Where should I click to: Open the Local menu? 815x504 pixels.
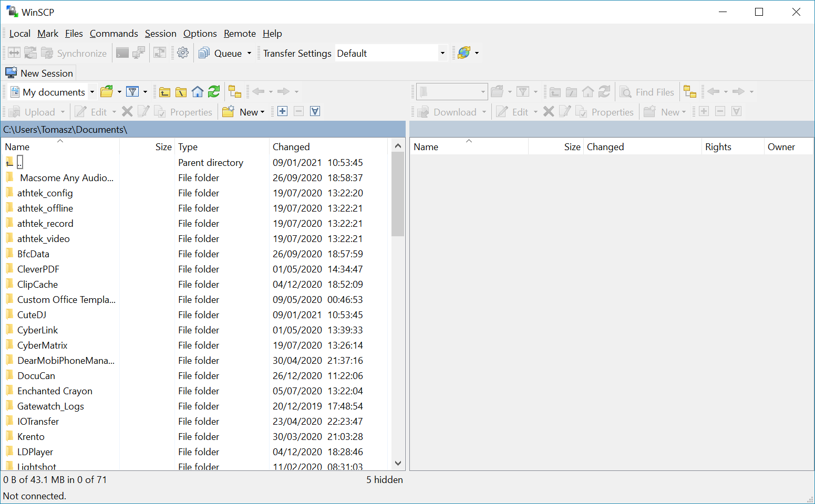point(20,34)
